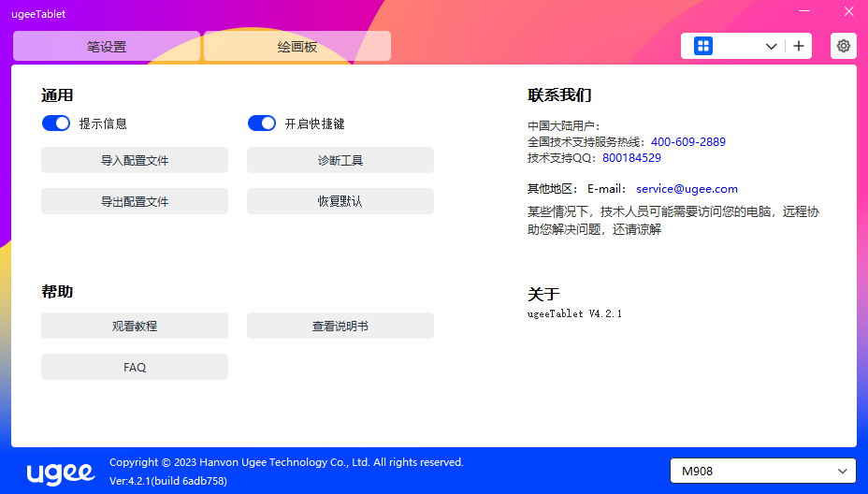Click the Copyright 2023 Hanvon Ugee text
This screenshot has width=868, height=494.
pos(286,462)
